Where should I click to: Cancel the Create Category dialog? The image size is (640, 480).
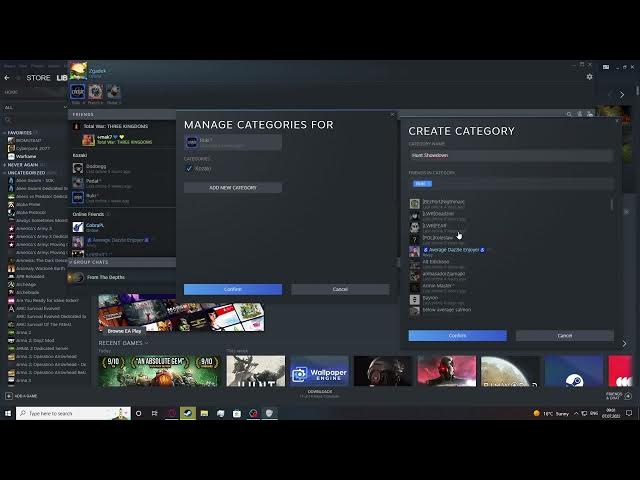(564, 336)
